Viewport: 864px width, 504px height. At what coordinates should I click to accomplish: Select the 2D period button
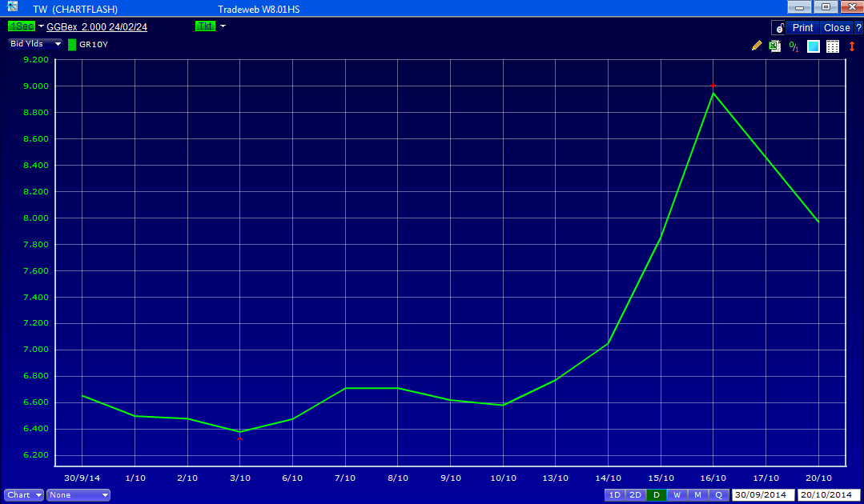tap(635, 495)
